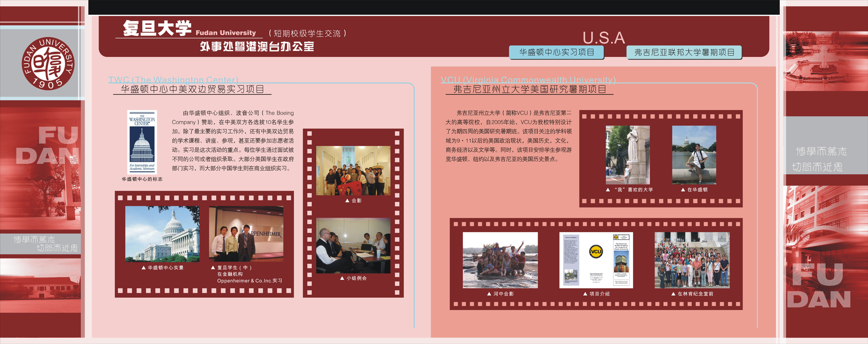
Task: Open the VCU (Virginia Commonwealth University) heading link
Action: pos(528,80)
